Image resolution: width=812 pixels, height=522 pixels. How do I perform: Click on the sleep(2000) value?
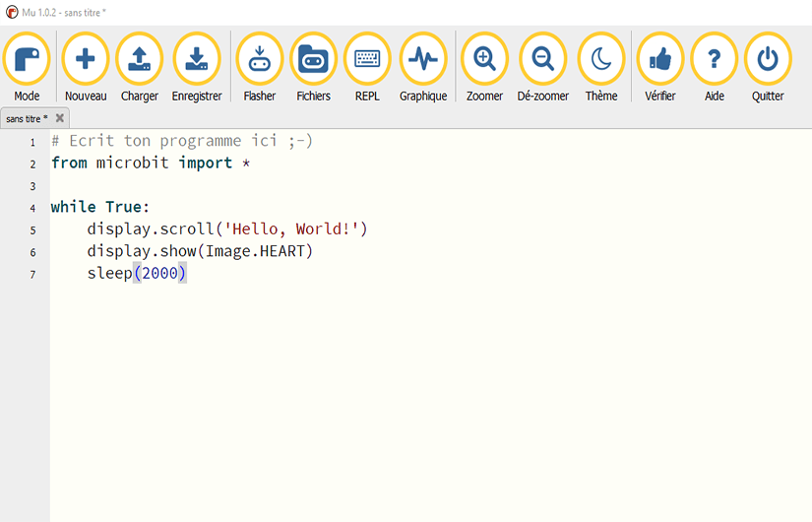click(x=159, y=274)
